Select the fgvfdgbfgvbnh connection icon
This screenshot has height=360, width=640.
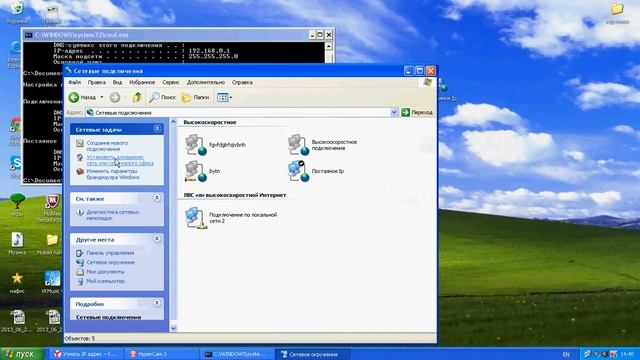coord(196,145)
